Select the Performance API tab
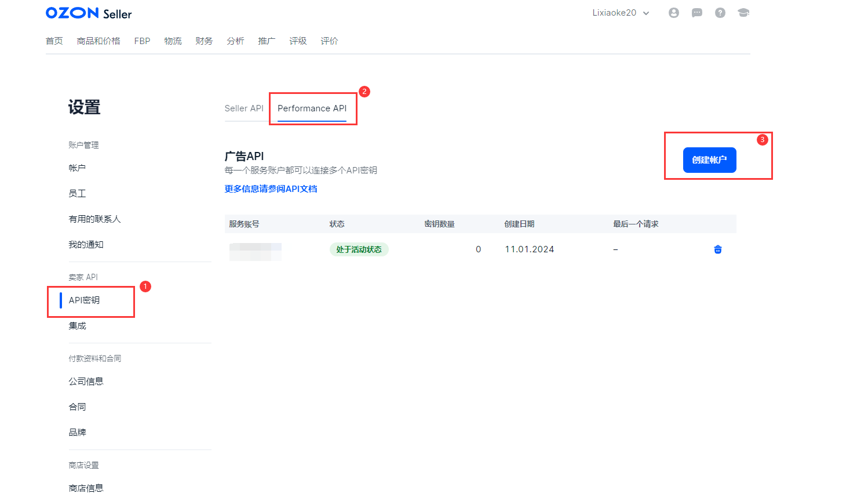This screenshot has height=504, width=868. tap(312, 108)
